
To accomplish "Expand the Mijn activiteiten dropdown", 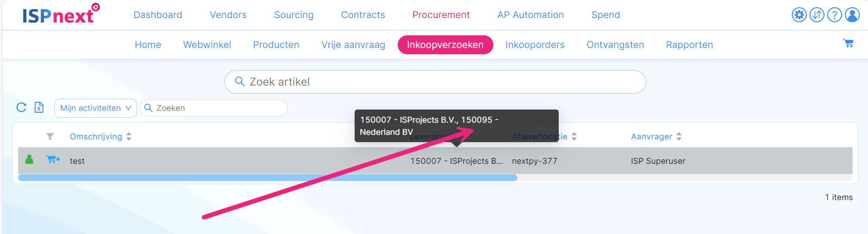I will point(96,108).
